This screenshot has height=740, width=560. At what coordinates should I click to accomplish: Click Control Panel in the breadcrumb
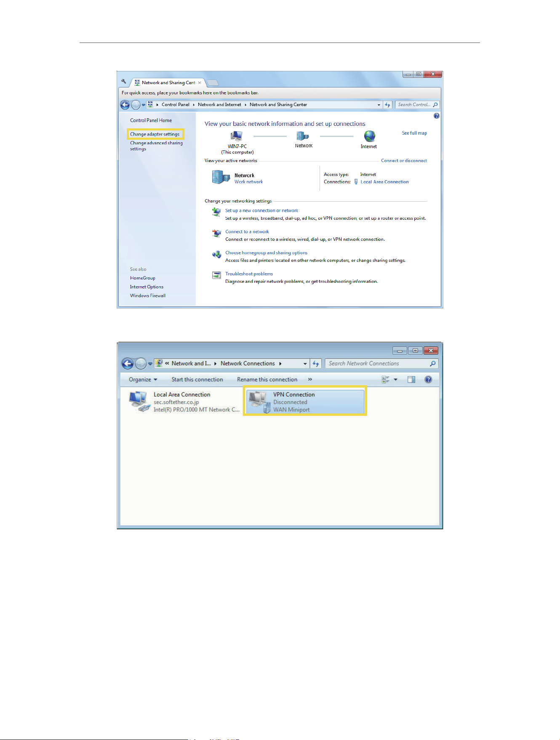pos(175,105)
